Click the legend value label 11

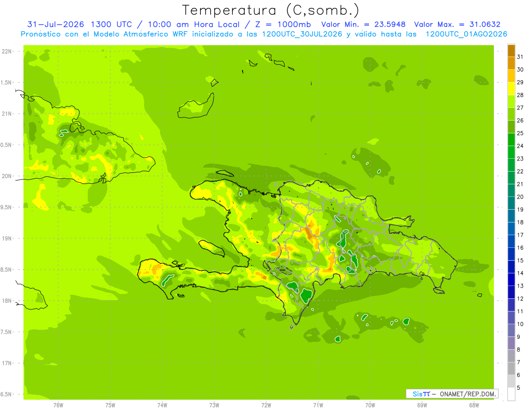[x=520, y=311]
